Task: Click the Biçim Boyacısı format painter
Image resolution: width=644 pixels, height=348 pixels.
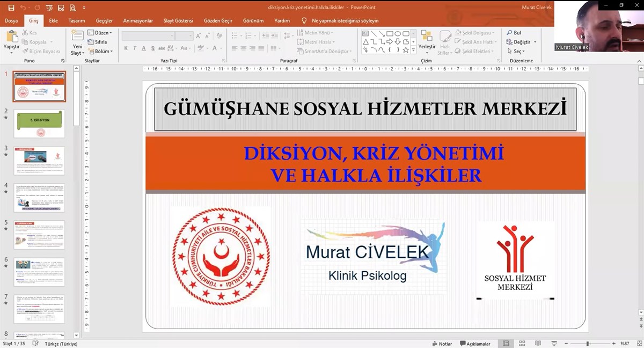Action: pyautogui.click(x=41, y=52)
